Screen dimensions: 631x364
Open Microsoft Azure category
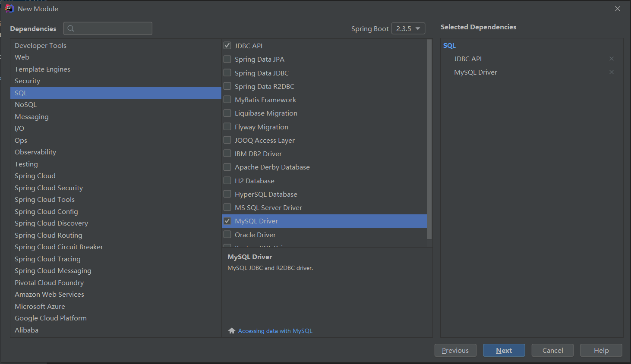[x=116, y=306]
